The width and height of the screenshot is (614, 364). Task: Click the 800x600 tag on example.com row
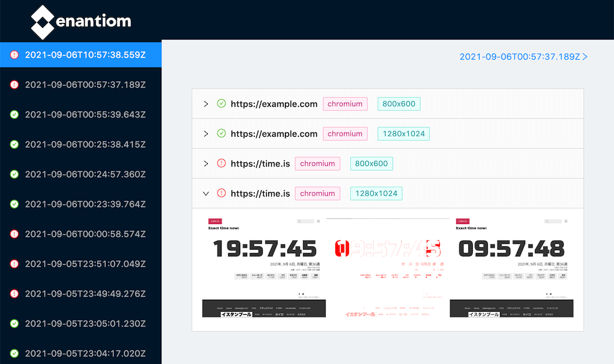[x=399, y=104]
